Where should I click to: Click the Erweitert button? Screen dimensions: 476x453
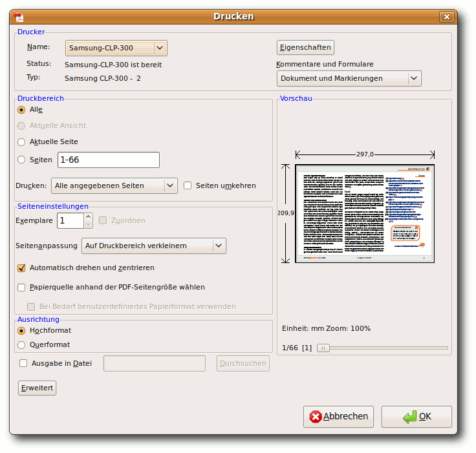(x=38, y=388)
